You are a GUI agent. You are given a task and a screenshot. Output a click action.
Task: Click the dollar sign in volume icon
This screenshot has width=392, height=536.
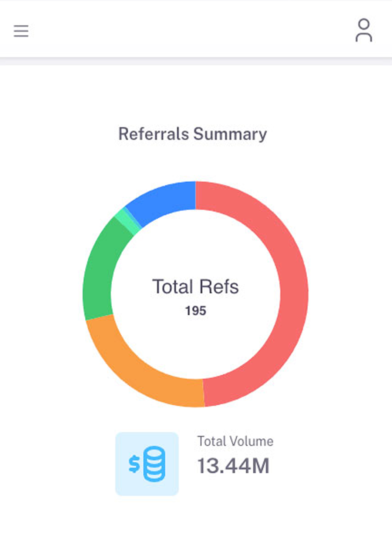point(134,464)
